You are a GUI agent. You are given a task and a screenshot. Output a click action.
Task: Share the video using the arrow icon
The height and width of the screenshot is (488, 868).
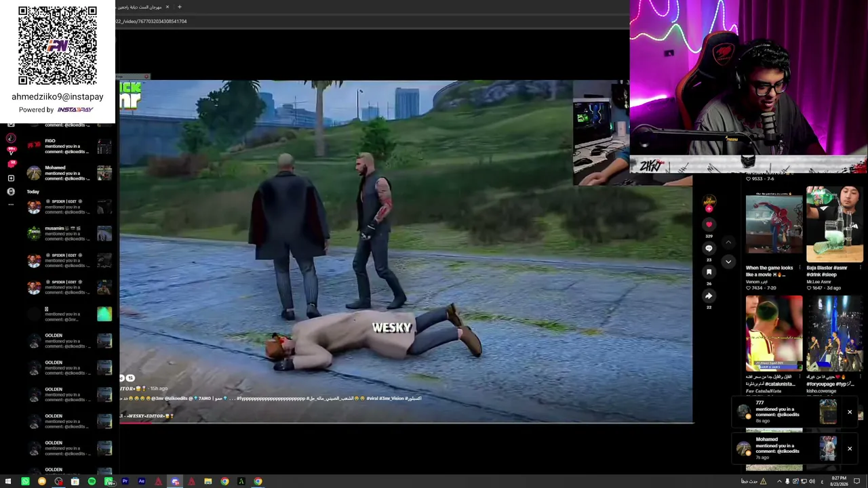[x=709, y=296]
